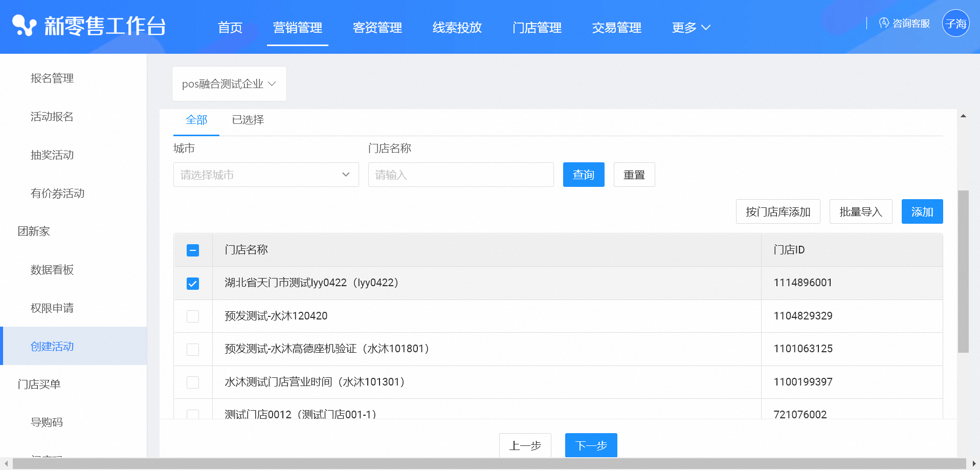Click the 查询 search button
Viewport: 980px width, 470px height.
(x=583, y=175)
